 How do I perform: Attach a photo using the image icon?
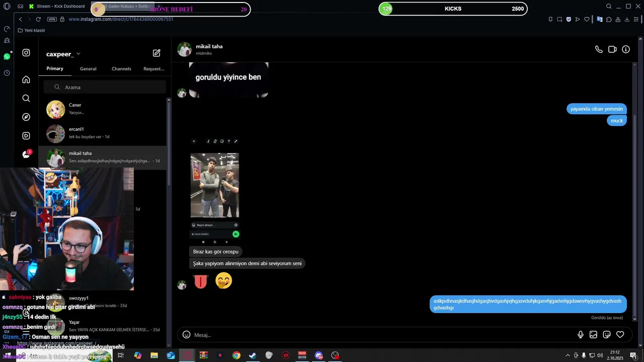[594, 335]
